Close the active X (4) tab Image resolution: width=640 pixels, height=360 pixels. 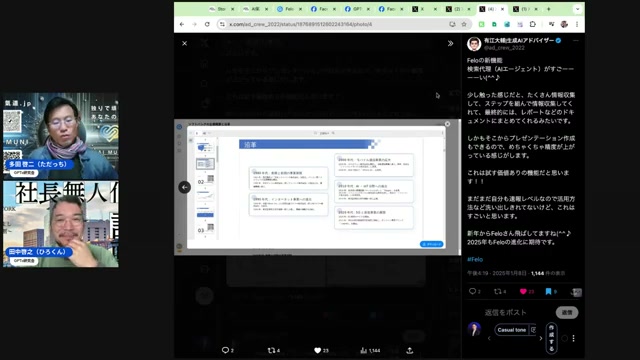[x=502, y=9]
